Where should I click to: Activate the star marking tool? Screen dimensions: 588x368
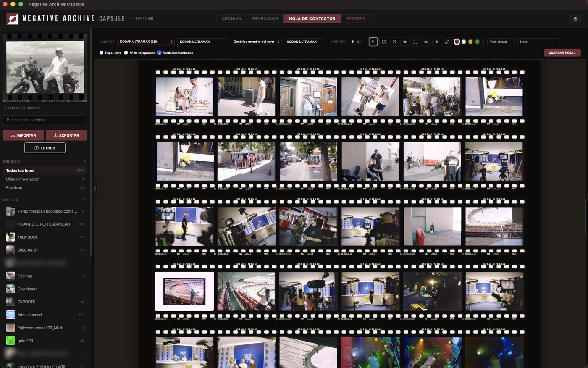coord(405,42)
